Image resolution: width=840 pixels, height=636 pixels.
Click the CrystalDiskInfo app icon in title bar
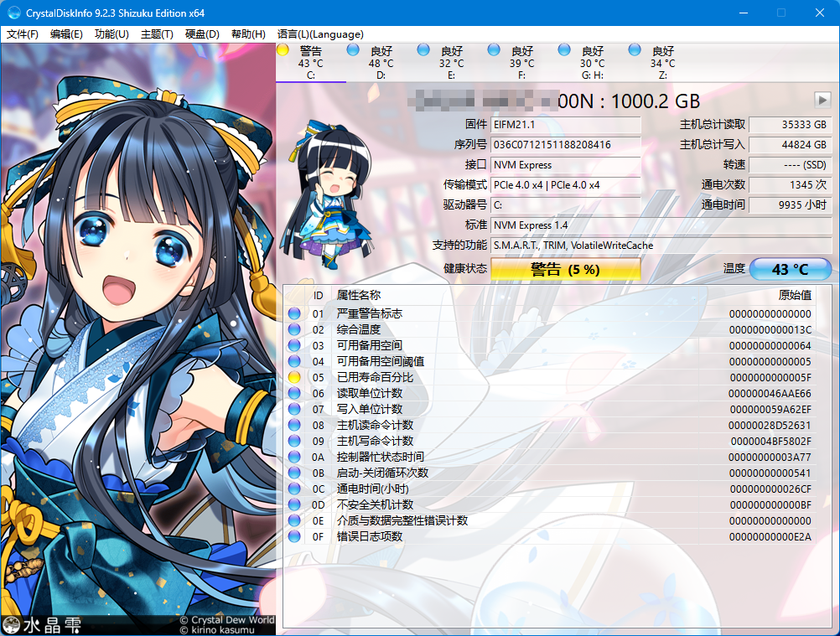tap(14, 13)
